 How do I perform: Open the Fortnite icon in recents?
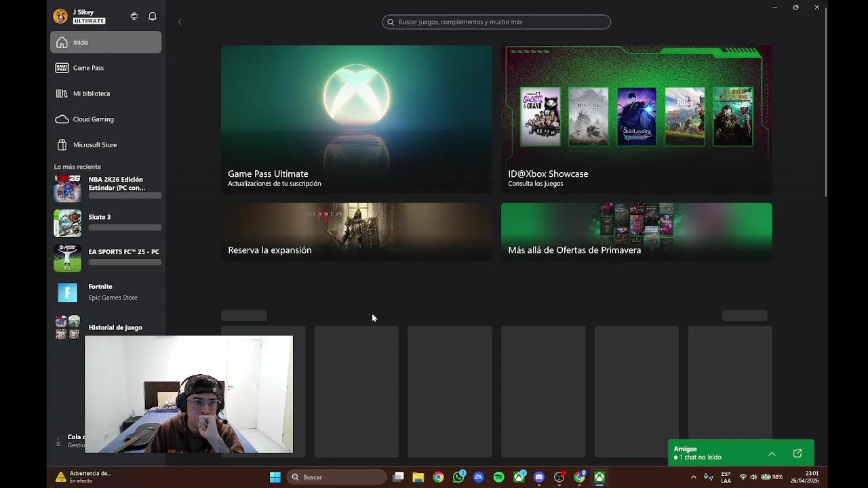[67, 292]
